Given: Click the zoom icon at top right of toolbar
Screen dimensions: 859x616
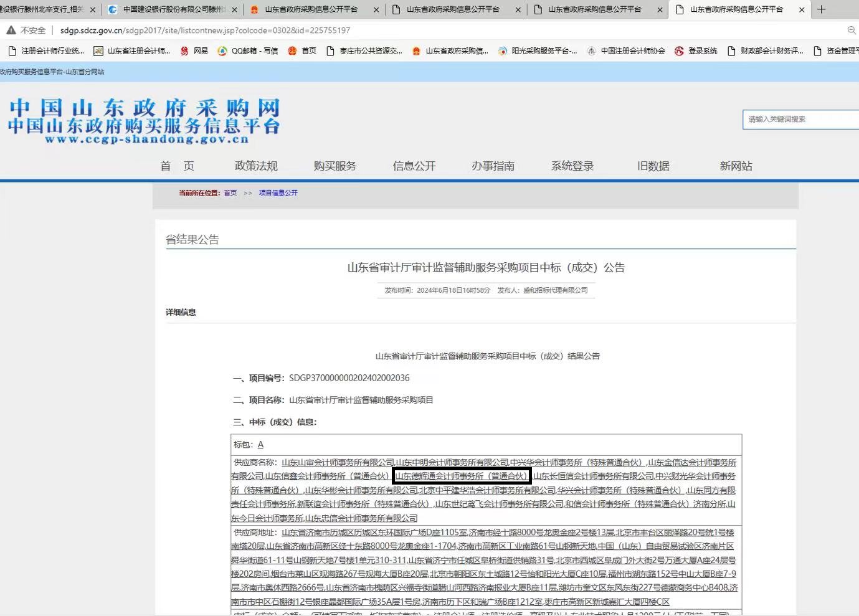Looking at the screenshot, I should [x=852, y=30].
